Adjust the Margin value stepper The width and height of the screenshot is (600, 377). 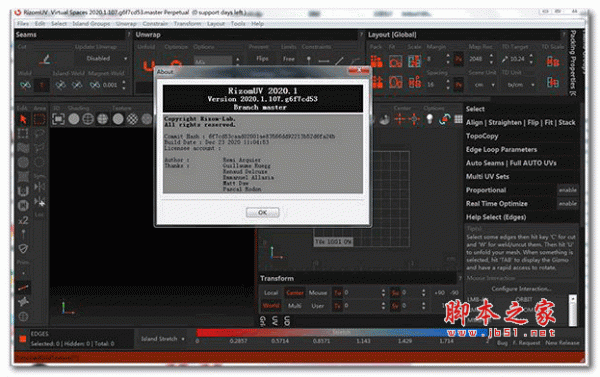[x=448, y=59]
